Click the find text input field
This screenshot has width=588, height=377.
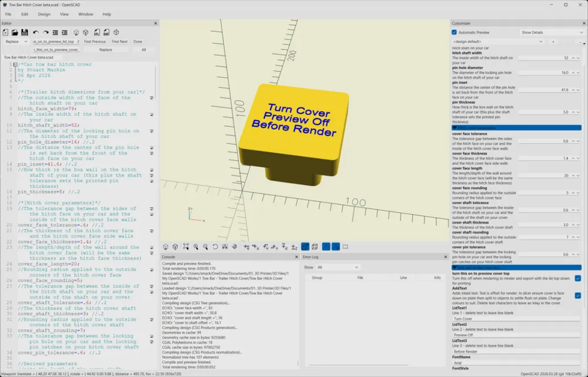coord(56,42)
